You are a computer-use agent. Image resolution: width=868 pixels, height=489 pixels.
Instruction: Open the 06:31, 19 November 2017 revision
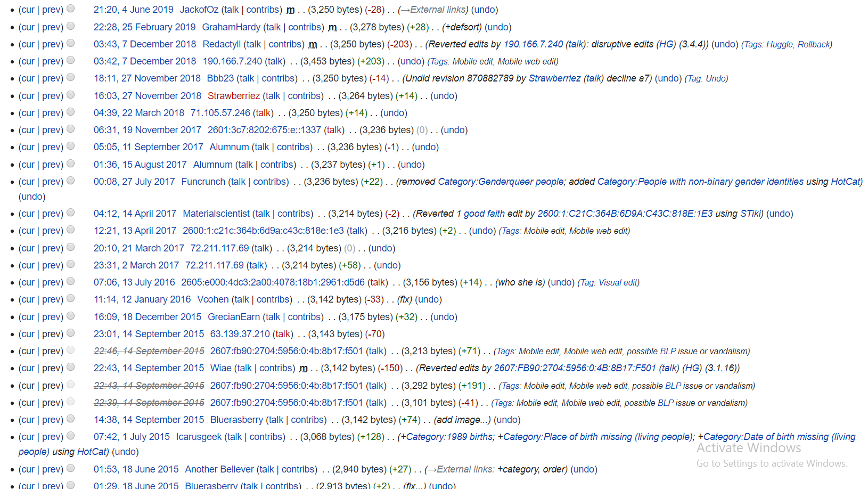148,130
